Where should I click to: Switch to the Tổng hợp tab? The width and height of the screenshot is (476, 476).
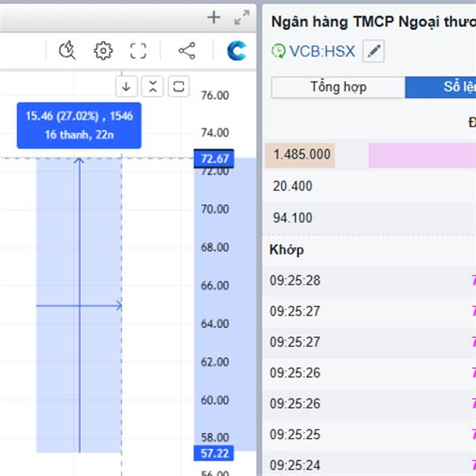(x=338, y=87)
